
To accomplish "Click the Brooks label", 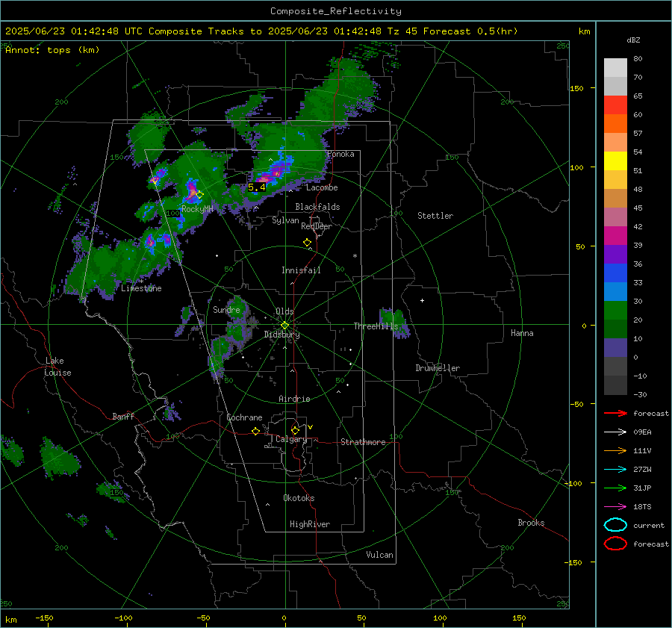I will (531, 523).
